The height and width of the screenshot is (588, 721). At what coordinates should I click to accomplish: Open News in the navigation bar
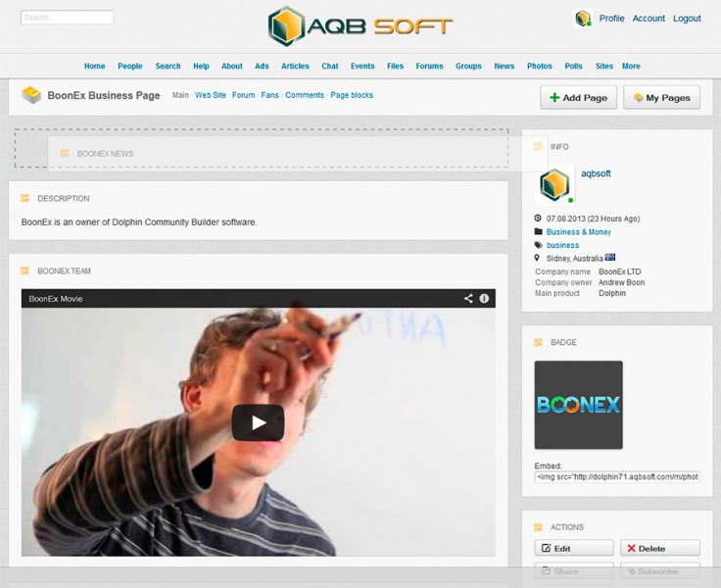(x=504, y=66)
